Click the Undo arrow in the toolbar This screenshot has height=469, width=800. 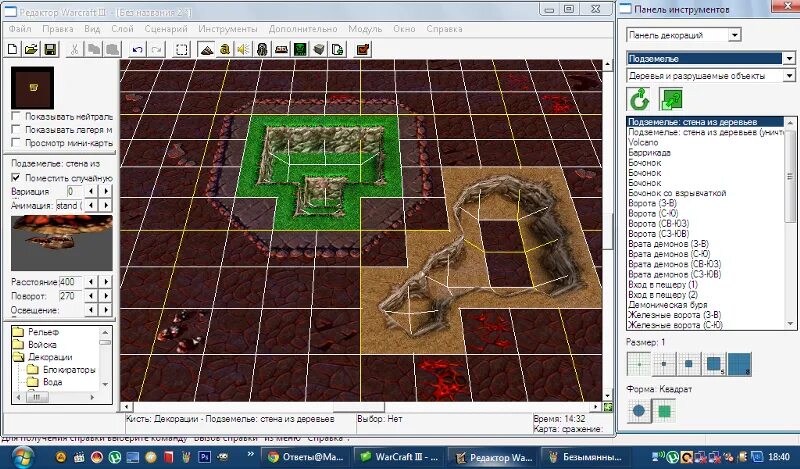137,50
